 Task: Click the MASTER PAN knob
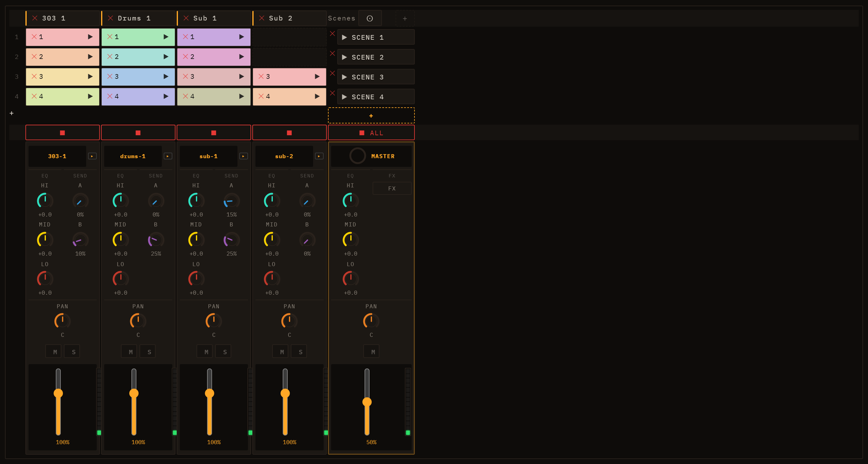[371, 321]
